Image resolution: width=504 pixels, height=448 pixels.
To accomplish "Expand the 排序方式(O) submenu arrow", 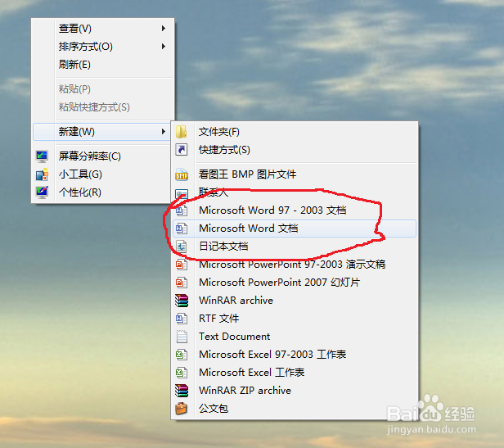I will pyautogui.click(x=164, y=47).
